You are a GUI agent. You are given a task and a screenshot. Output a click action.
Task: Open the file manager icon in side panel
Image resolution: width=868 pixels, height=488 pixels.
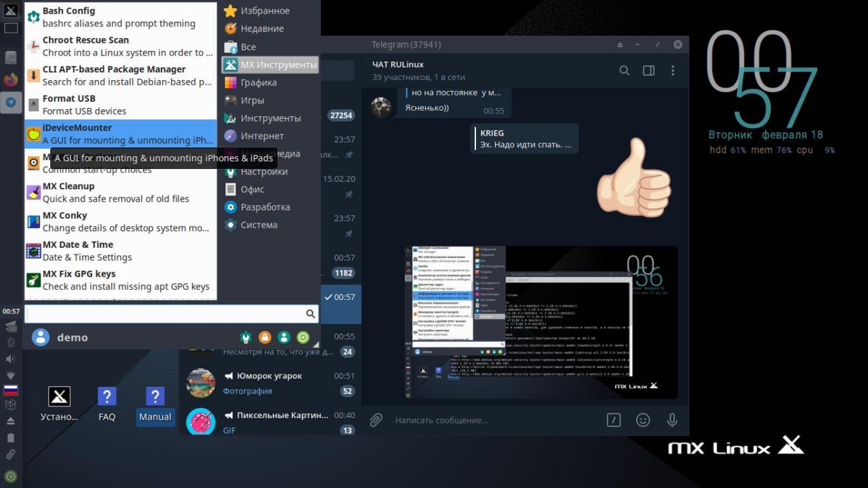pyautogui.click(x=11, y=58)
